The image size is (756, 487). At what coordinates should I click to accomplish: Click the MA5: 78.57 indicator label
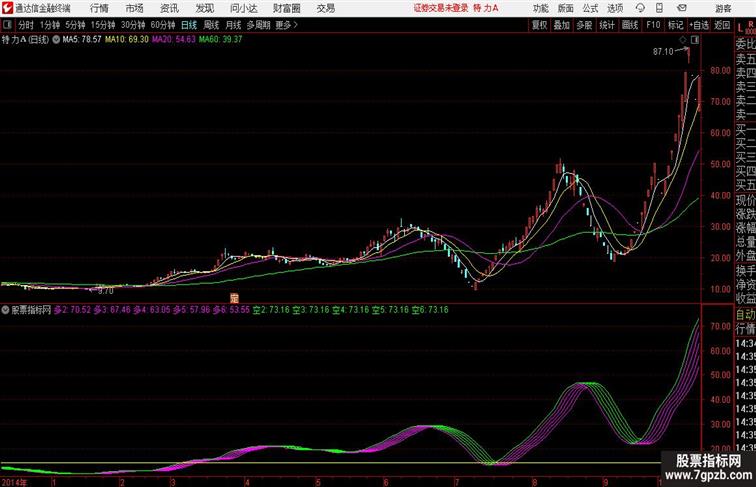tap(82, 40)
